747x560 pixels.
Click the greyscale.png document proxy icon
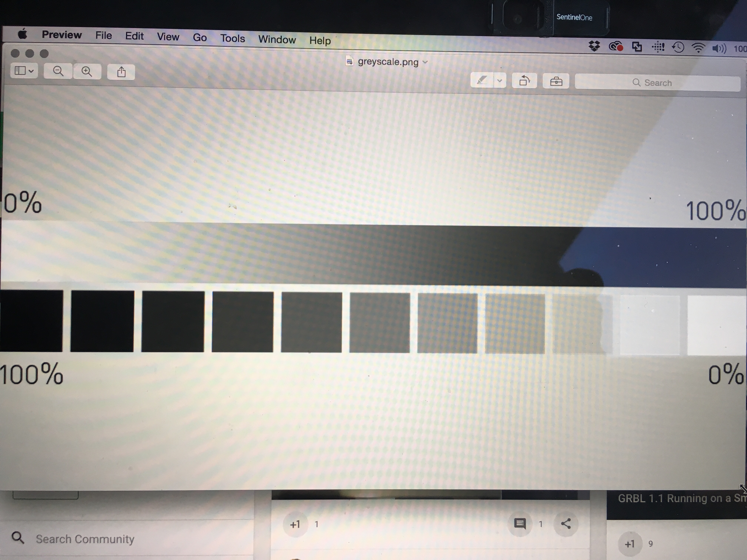click(x=350, y=61)
